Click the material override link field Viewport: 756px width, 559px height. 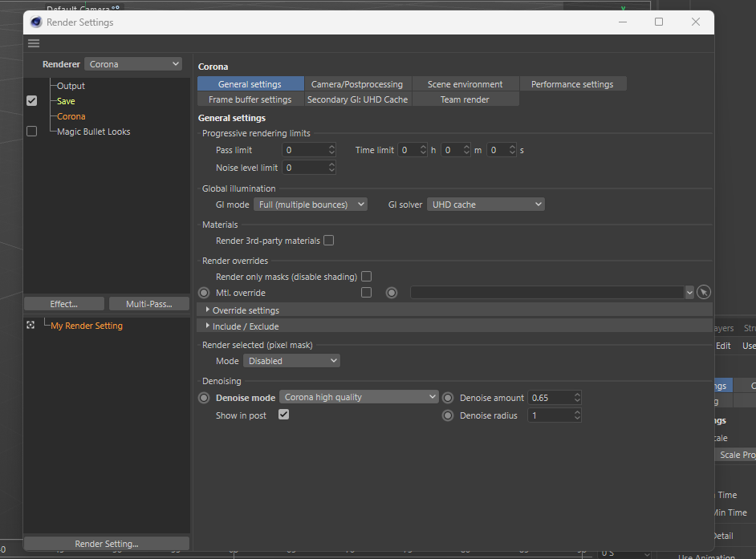pos(547,293)
